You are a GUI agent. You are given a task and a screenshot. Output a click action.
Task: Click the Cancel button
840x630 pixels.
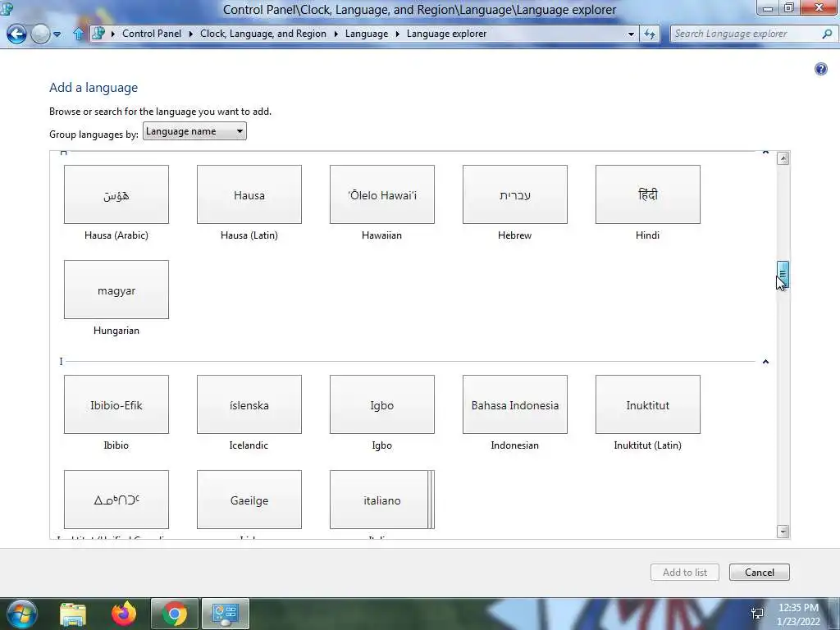click(x=759, y=572)
